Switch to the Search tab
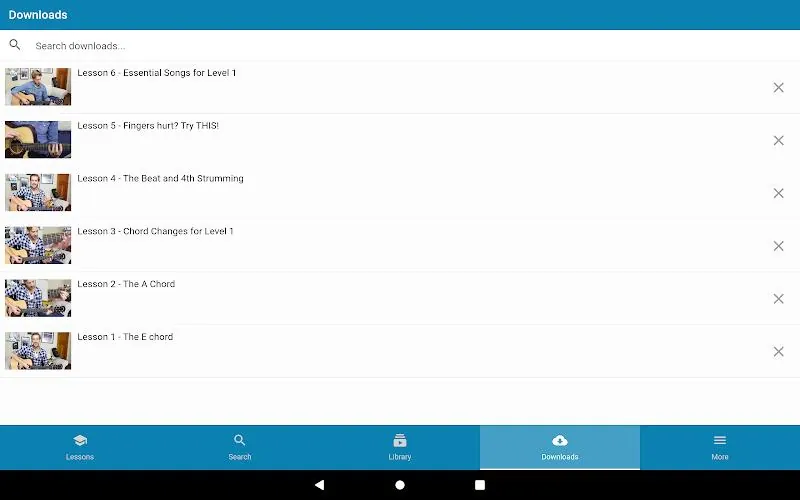800x500 pixels. pos(240,447)
